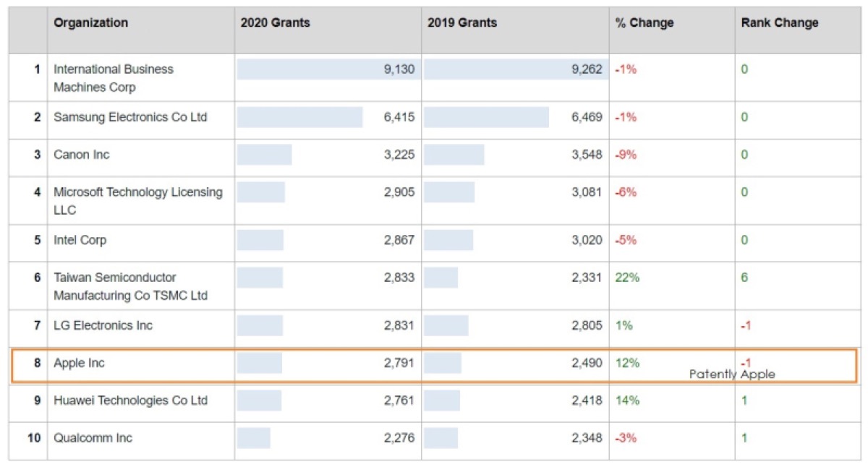
Task: Select the Apple Inc organization cell
Action: click(x=79, y=363)
